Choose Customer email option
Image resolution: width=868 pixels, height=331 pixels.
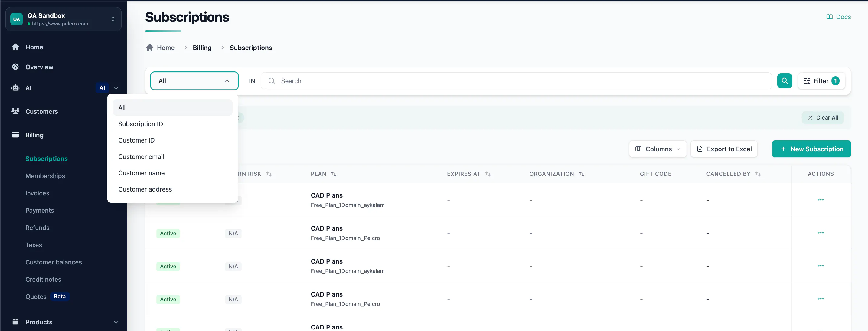point(172,156)
